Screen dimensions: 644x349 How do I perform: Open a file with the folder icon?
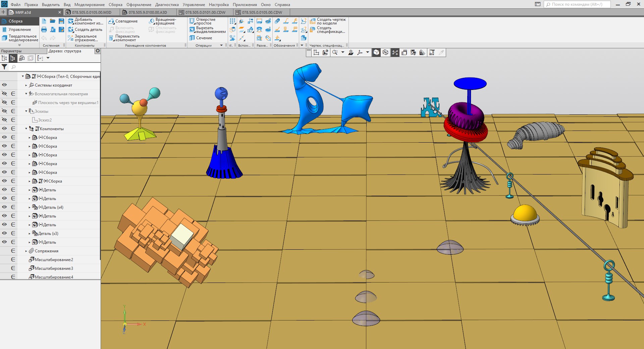[53, 21]
